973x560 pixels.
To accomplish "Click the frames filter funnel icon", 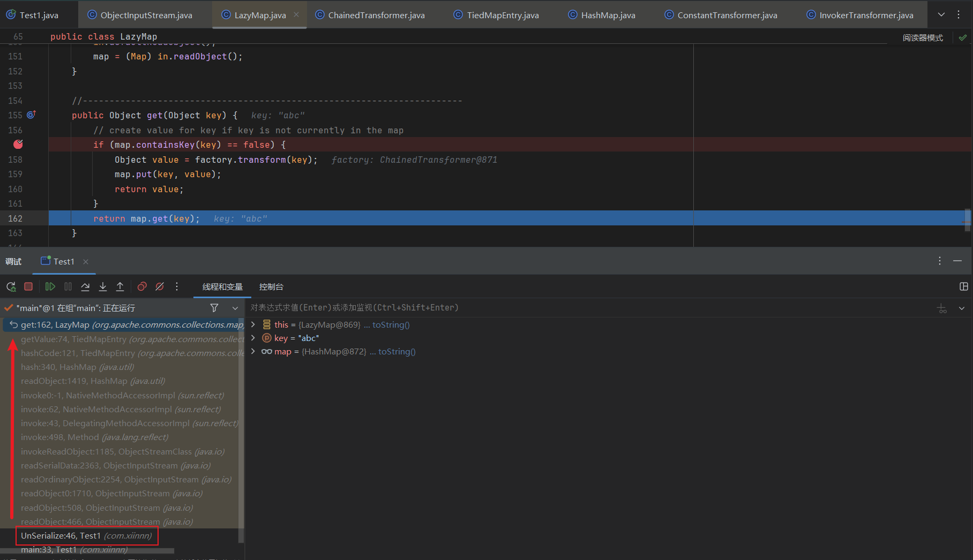I will (x=214, y=308).
